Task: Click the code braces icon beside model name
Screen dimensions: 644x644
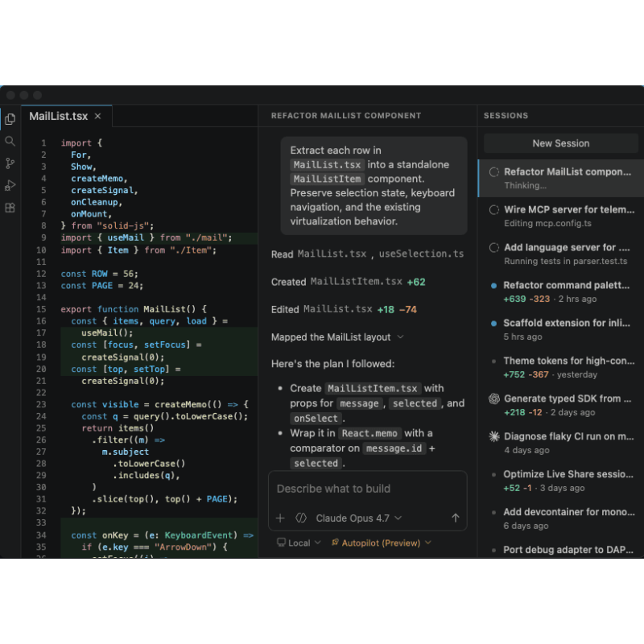Action: click(x=301, y=518)
